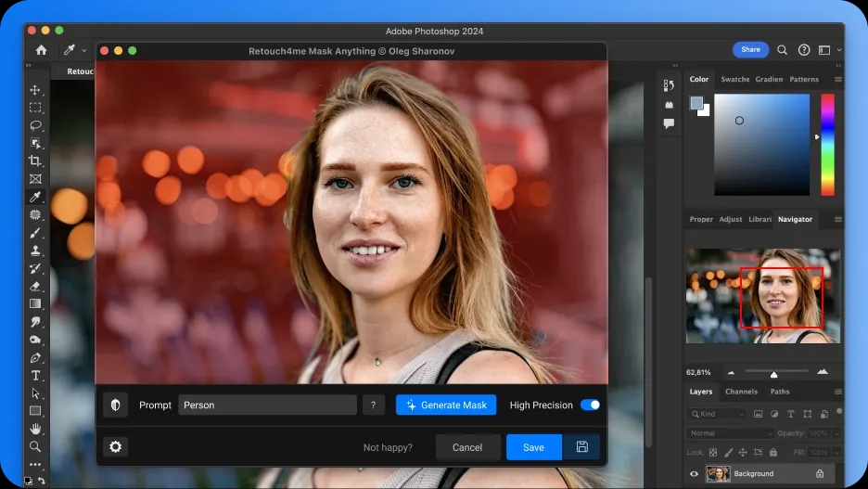Turn off the High Precision switch

pos(590,405)
